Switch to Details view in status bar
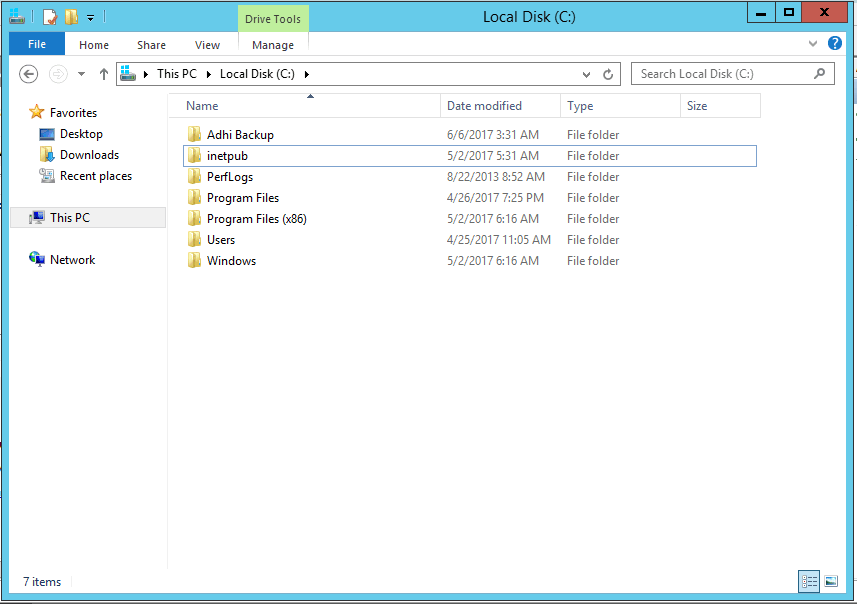Image resolution: width=857 pixels, height=604 pixels. pyautogui.click(x=809, y=581)
